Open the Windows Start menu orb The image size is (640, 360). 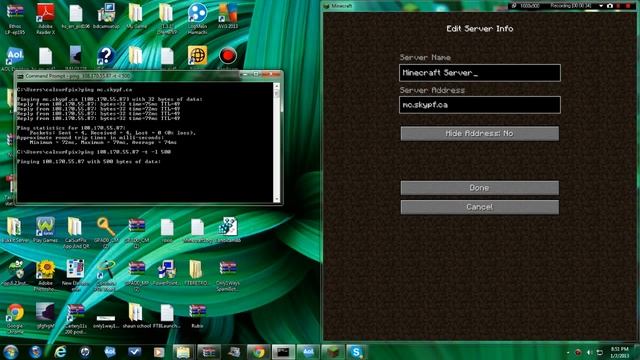[x=11, y=351]
